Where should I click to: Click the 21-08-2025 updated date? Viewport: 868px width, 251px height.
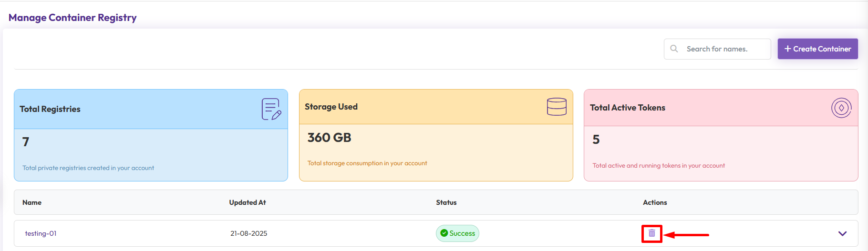coord(248,233)
